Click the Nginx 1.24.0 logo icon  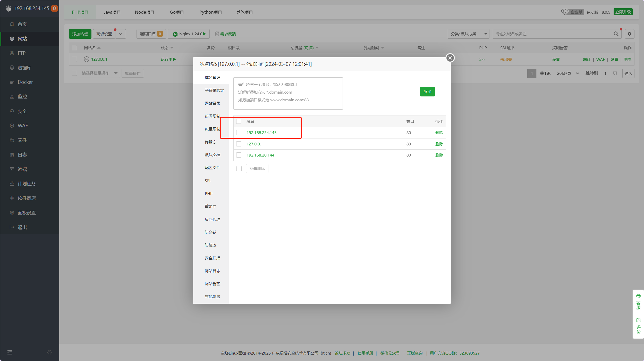(x=175, y=34)
